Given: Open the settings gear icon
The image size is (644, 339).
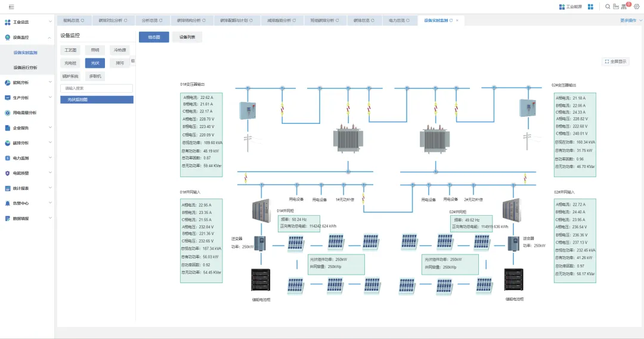Looking at the screenshot, I should [x=636, y=7].
